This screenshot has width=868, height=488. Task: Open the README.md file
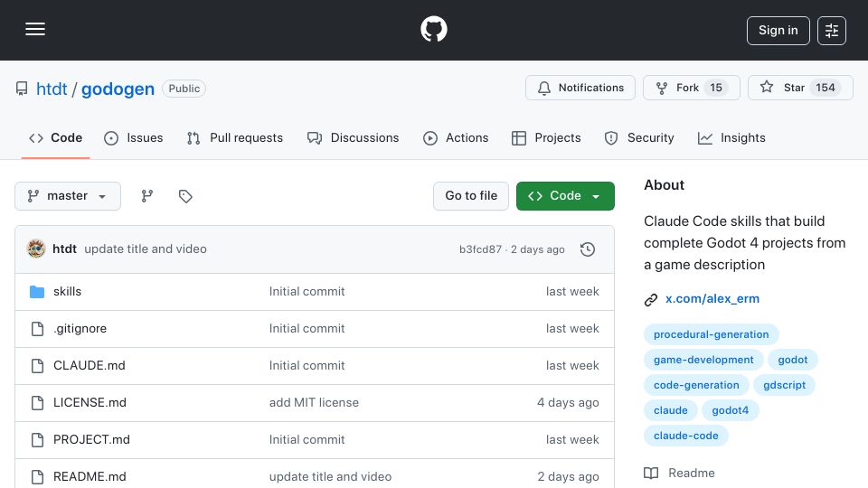point(90,477)
